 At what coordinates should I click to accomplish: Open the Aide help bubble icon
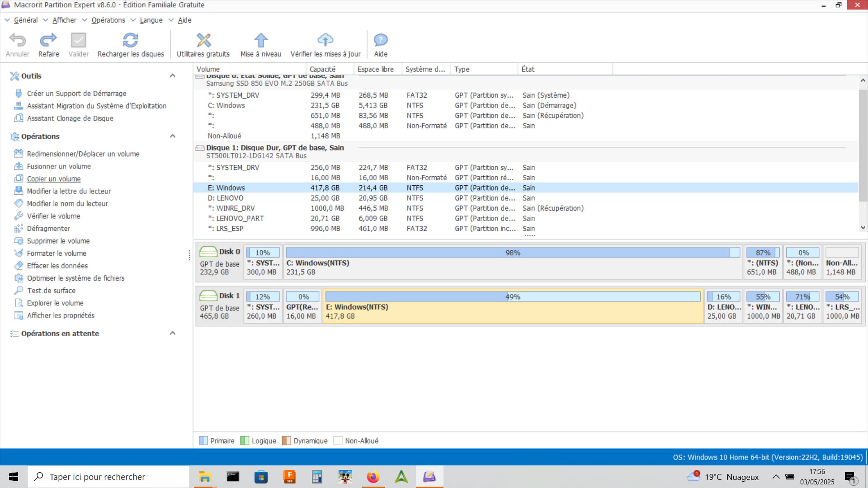[x=381, y=40]
